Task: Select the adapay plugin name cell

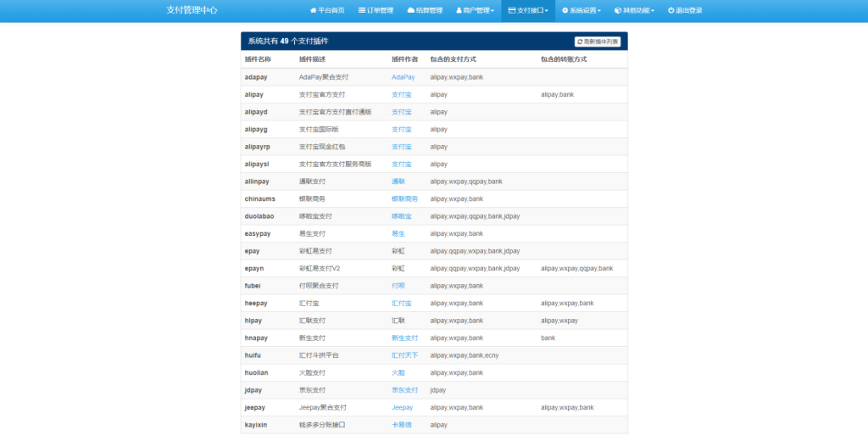Action: pyautogui.click(x=256, y=77)
